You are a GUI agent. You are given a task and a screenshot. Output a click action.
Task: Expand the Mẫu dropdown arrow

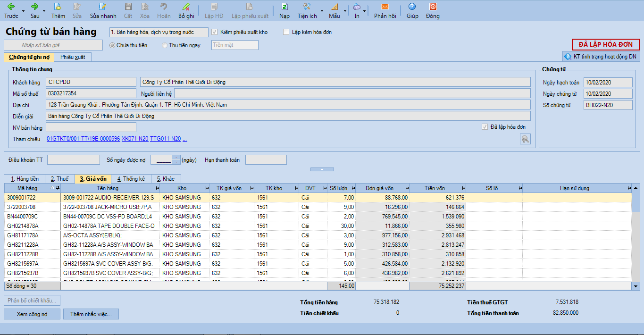[x=345, y=11]
